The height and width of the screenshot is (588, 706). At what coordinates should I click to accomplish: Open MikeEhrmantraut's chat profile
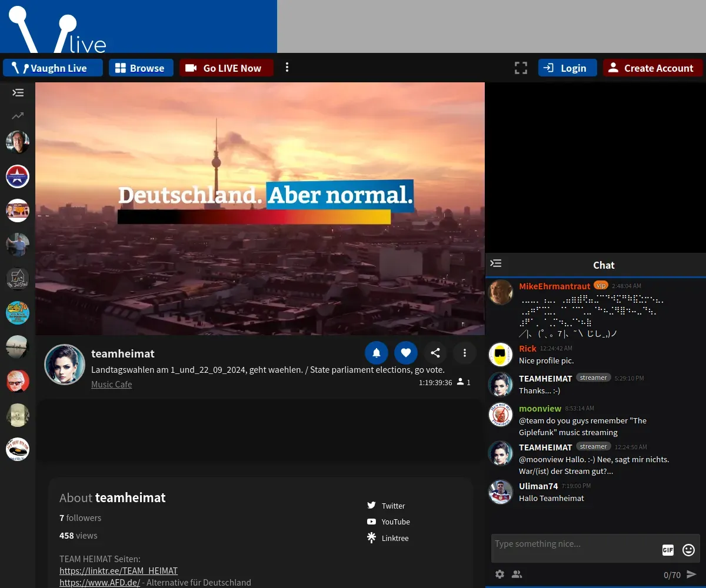[x=554, y=286]
